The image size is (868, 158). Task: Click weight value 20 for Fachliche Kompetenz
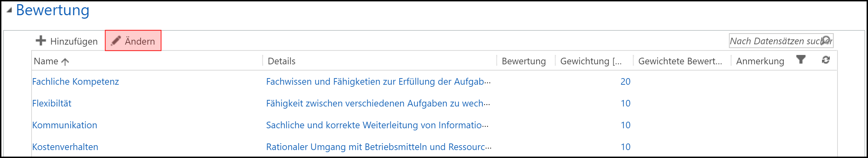[x=625, y=82]
